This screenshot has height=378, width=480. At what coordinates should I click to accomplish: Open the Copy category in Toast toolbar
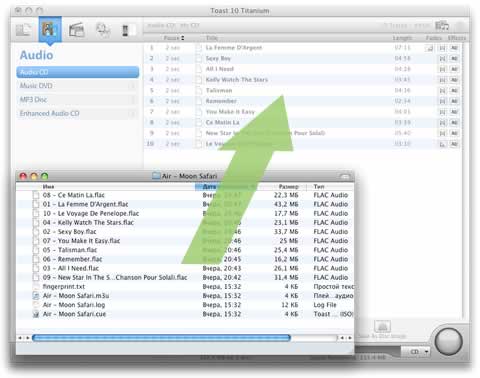point(103,30)
